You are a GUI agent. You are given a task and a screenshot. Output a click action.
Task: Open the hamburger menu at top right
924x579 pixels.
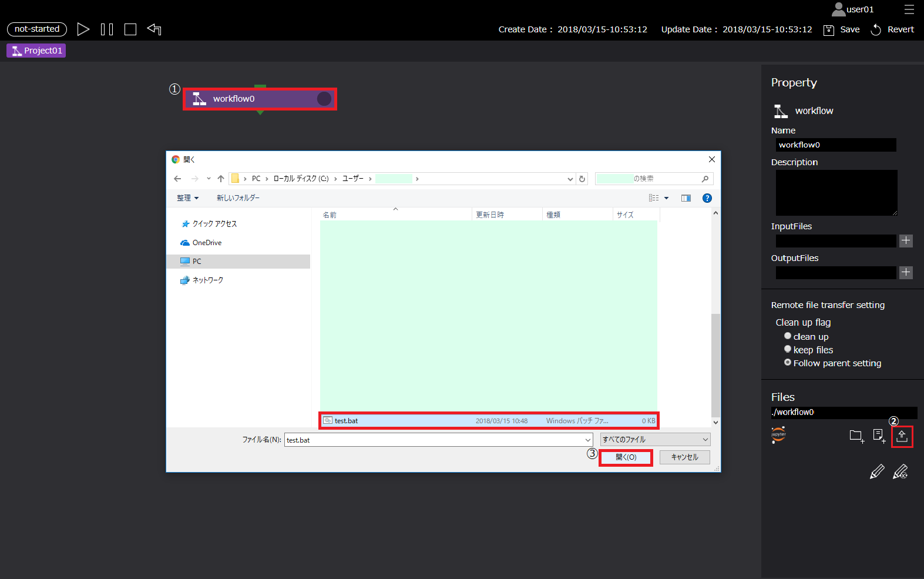pos(909,9)
